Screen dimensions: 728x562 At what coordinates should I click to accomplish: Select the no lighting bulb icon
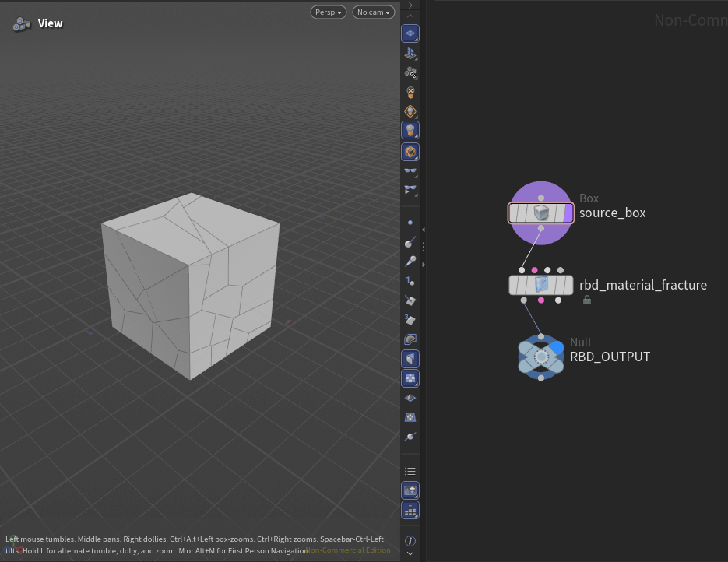tap(410, 92)
